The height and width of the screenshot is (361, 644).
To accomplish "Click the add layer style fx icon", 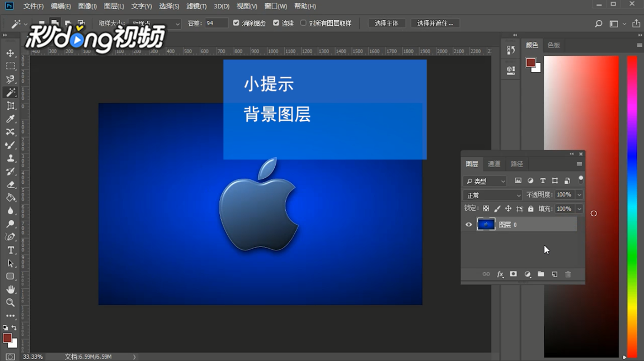I will coord(500,274).
